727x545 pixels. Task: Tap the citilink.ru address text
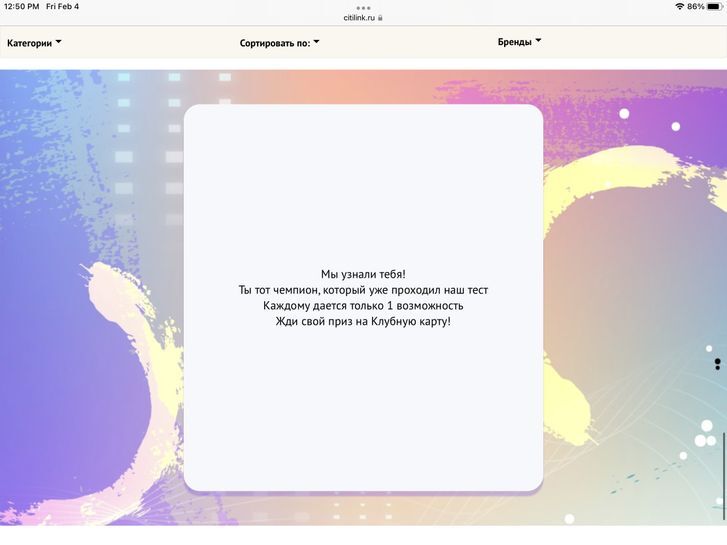point(359,17)
